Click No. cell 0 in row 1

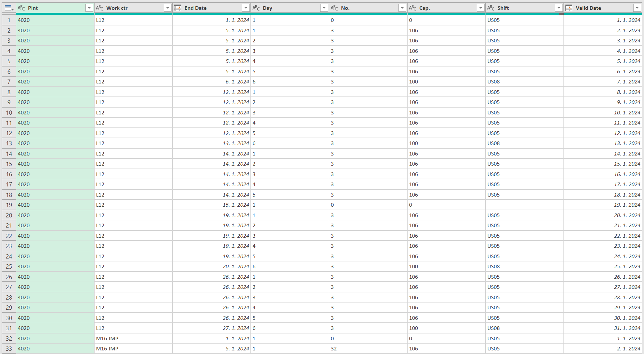pyautogui.click(x=368, y=20)
